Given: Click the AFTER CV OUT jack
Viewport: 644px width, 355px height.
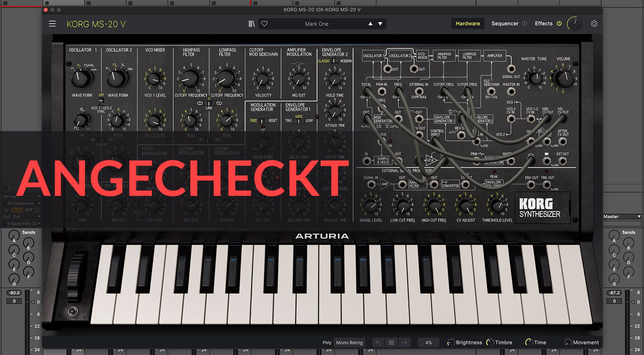Looking at the screenshot, I should 563,142.
